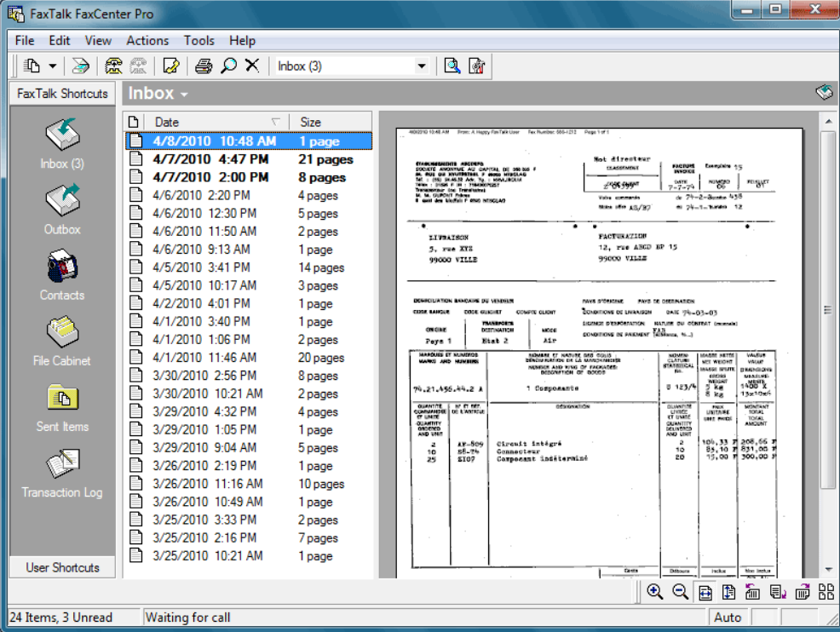Select the 3/25/2010 2:16 PM fax
The height and width of the screenshot is (632, 840).
[249, 537]
